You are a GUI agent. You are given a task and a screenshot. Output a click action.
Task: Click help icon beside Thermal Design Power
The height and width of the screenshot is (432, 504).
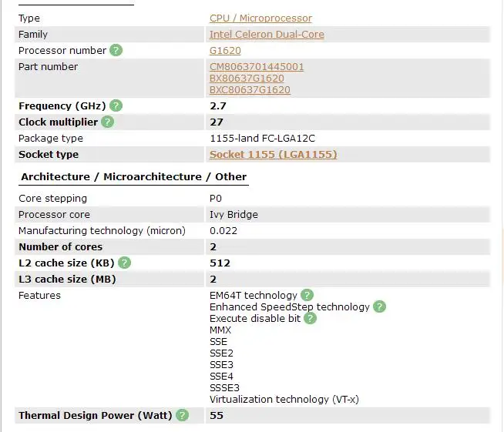182,415
